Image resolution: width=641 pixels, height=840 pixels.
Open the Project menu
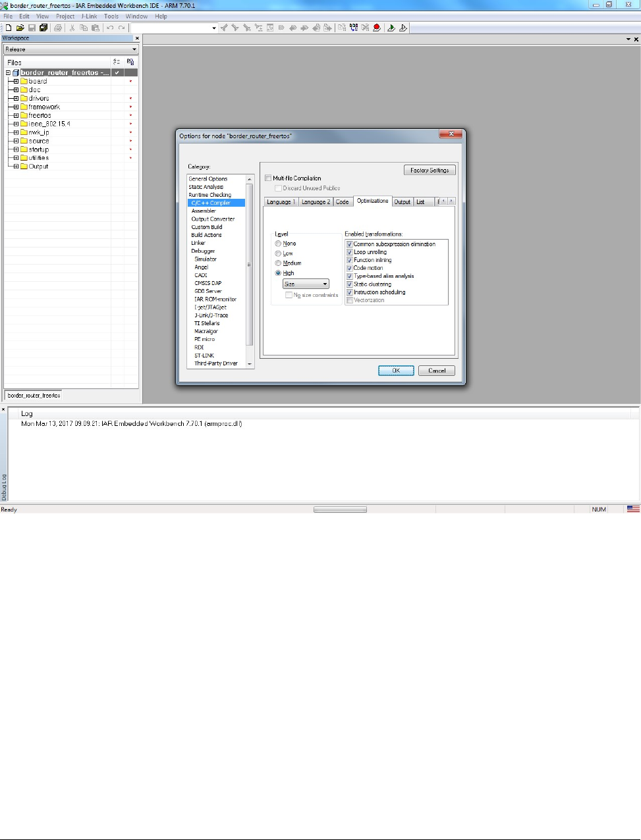coord(65,16)
